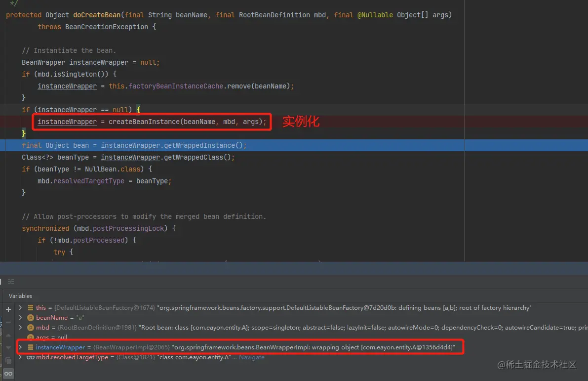Click postProcessingLock field reference
This screenshot has height=381, width=588.
coord(128,229)
